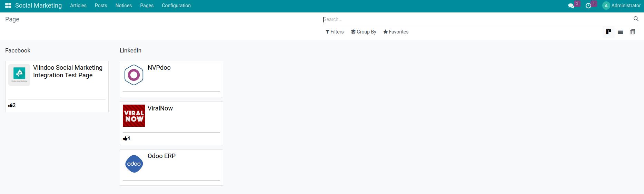Image resolution: width=644 pixels, height=194 pixels.
Task: Open the conversations chat icon
Action: [571, 6]
